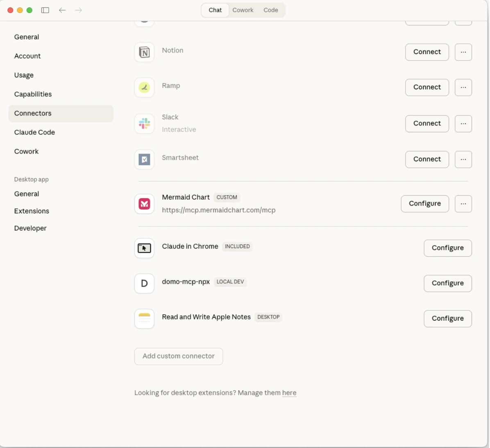Open more options for Smartsheet
Viewport: 490px width, 448px height.
click(463, 160)
